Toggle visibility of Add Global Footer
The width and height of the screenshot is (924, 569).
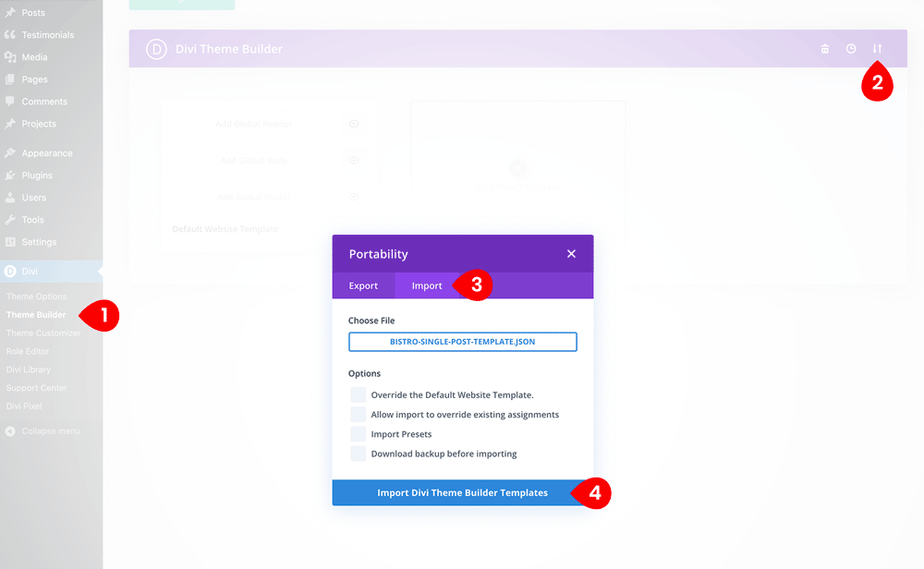(x=353, y=197)
